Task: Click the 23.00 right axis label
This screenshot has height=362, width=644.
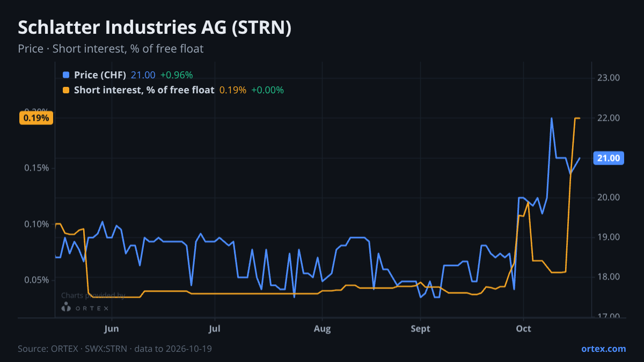Action: (x=608, y=78)
